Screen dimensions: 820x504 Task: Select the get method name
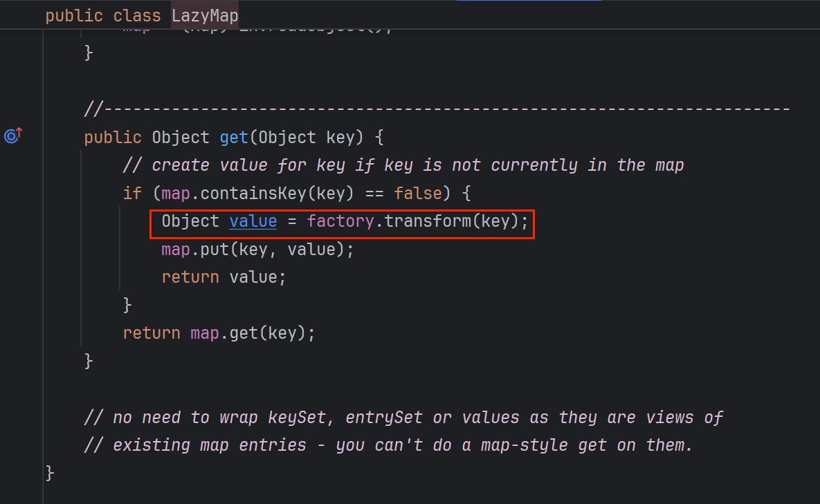tap(234, 137)
